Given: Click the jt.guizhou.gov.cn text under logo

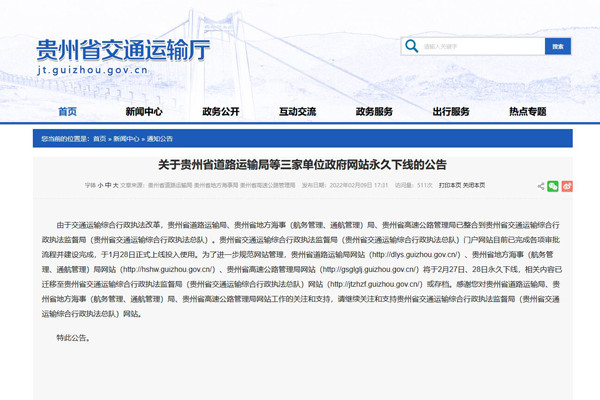Looking at the screenshot, I should point(93,70).
